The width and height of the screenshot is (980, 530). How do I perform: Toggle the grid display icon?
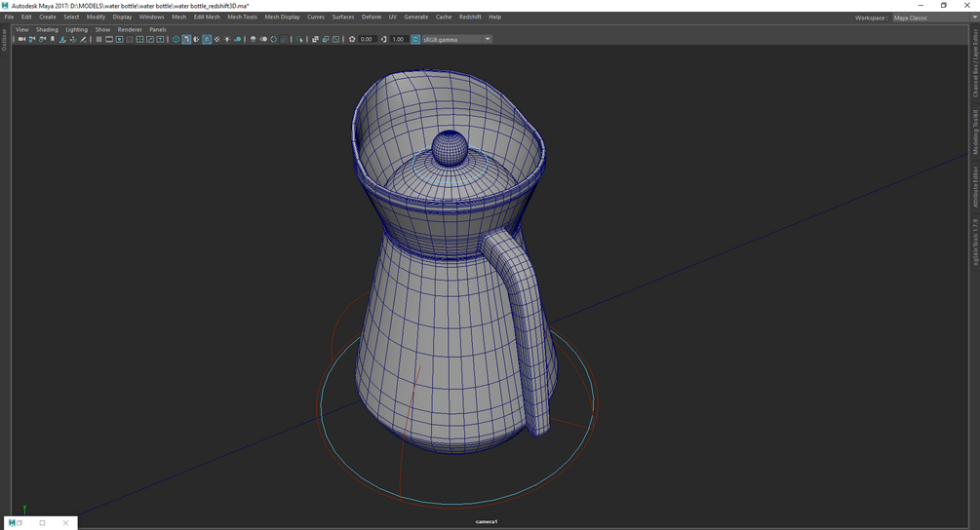98,39
